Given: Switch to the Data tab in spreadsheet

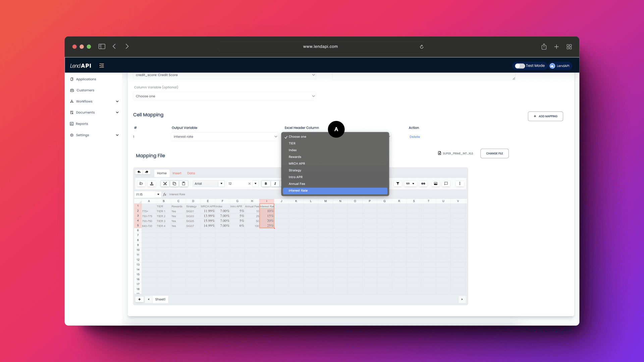Looking at the screenshot, I should [x=191, y=173].
